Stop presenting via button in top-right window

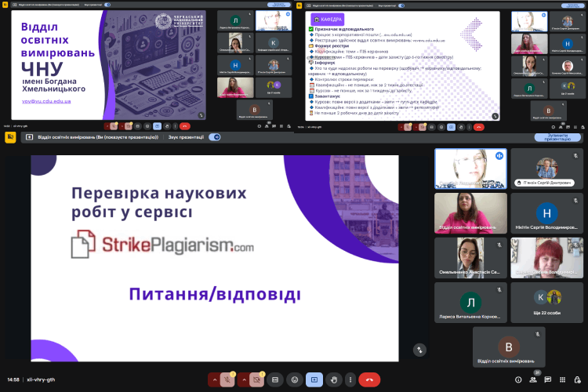[572, 5]
